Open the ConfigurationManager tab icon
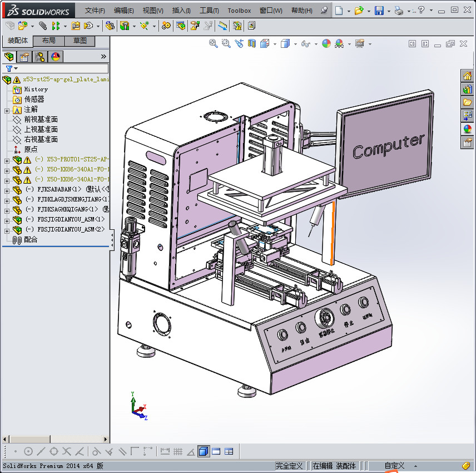This screenshot has width=476, height=473. point(39,57)
